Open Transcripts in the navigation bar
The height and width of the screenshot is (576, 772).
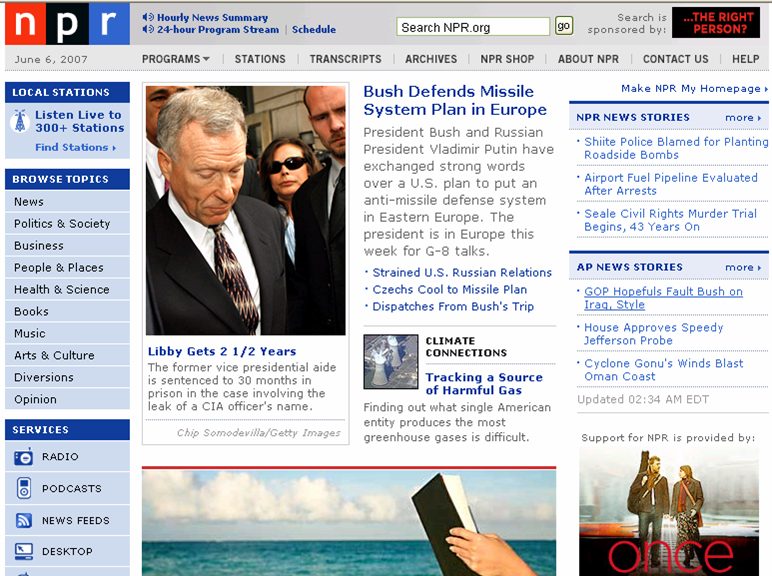[346, 59]
